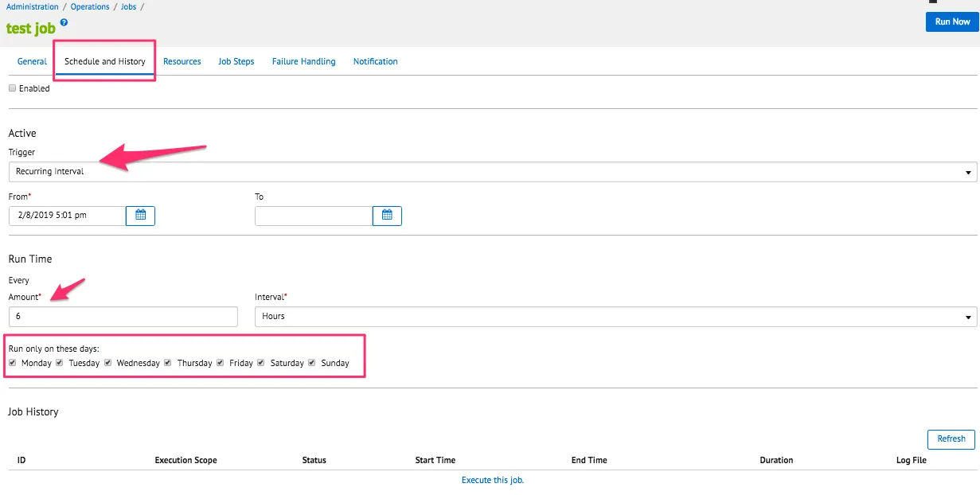Click the From date input field

[x=67, y=216]
